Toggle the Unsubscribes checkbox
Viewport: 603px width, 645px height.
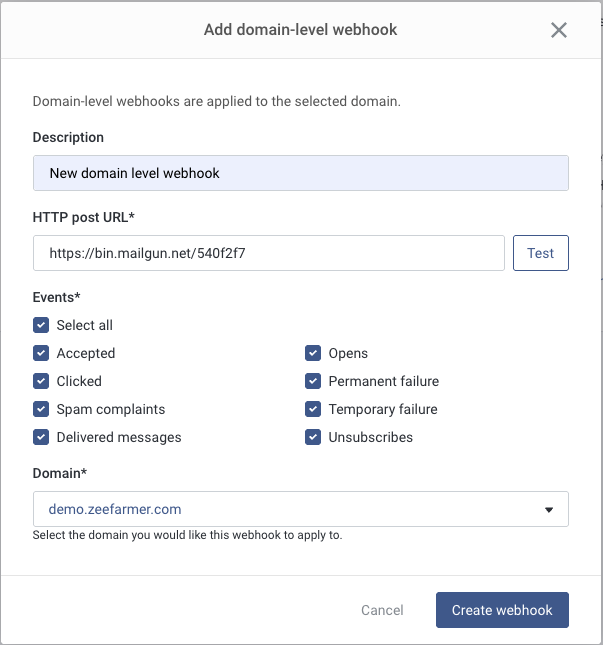click(313, 437)
